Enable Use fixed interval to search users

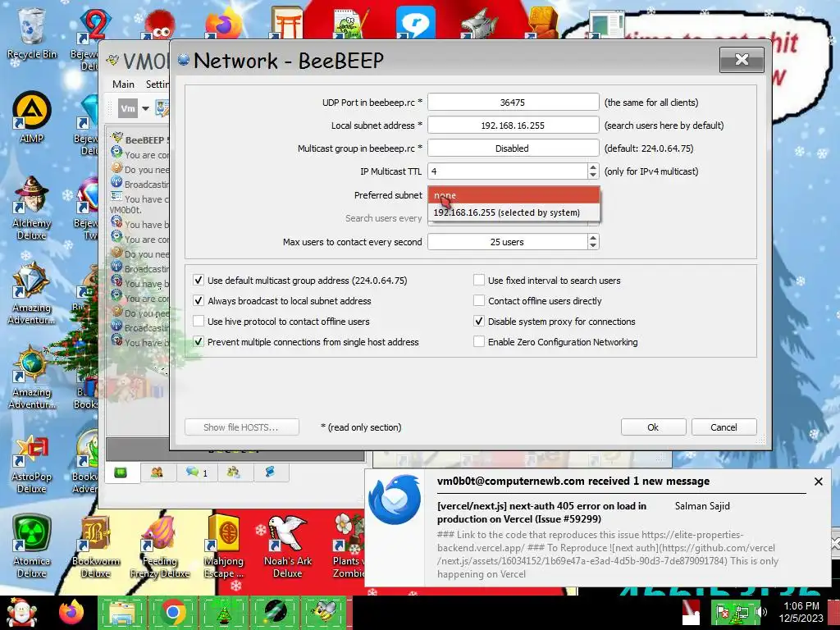(479, 281)
